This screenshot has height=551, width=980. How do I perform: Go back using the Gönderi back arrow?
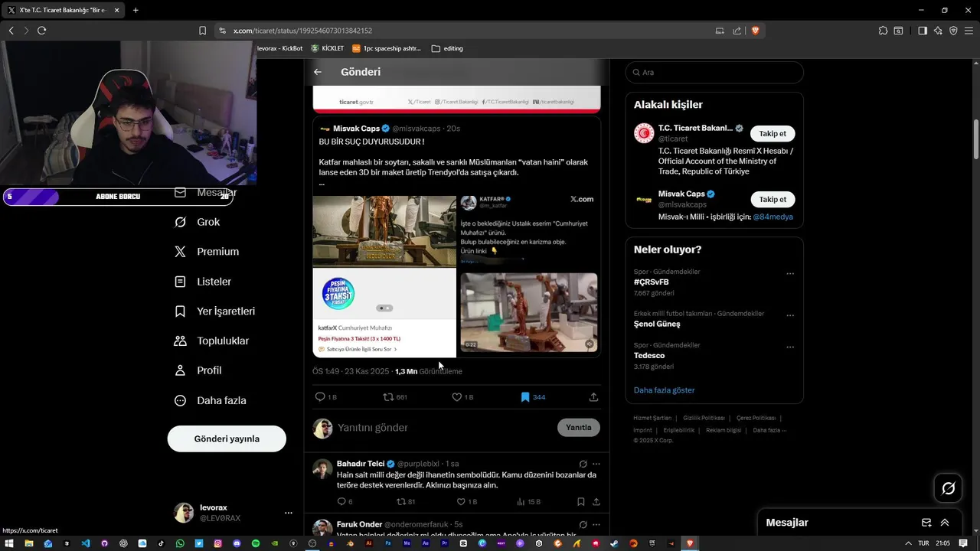click(318, 72)
